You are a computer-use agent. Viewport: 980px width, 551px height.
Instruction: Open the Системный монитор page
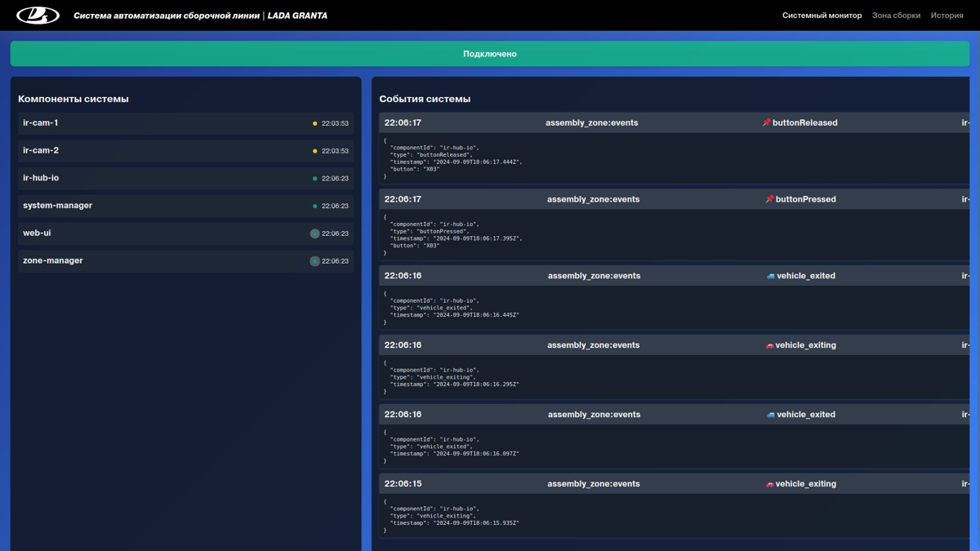[x=822, y=16]
